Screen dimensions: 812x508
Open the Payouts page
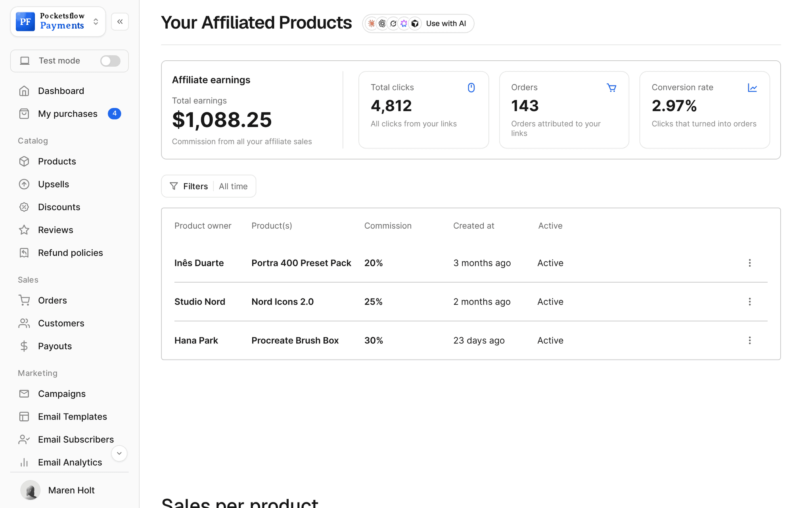(x=55, y=346)
